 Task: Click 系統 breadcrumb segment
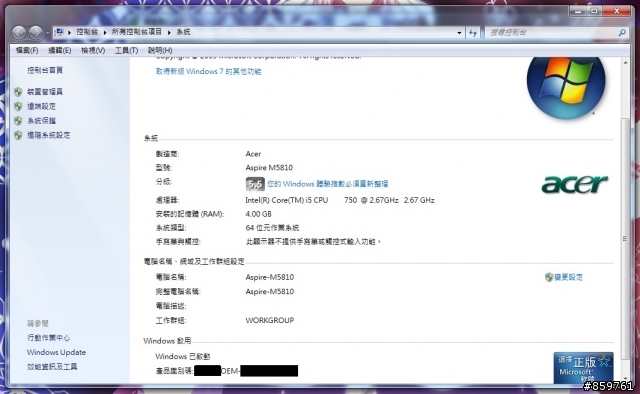click(183, 32)
